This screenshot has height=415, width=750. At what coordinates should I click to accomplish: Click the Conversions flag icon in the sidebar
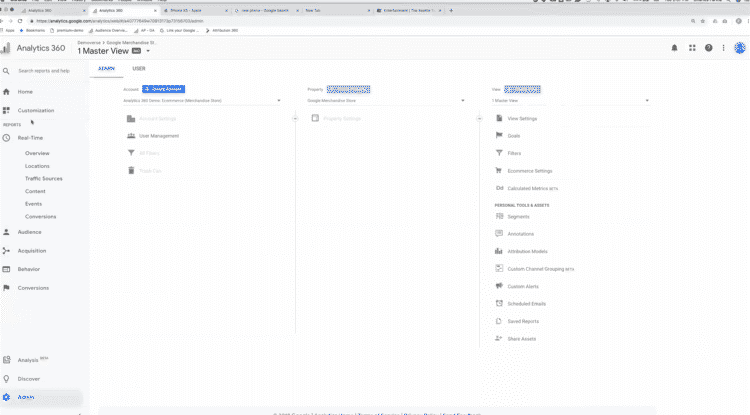6,288
